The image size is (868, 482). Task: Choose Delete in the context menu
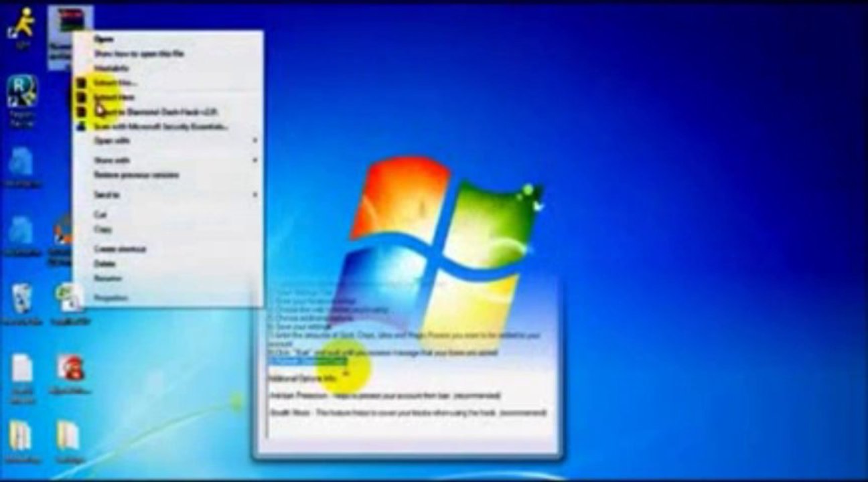click(x=105, y=264)
